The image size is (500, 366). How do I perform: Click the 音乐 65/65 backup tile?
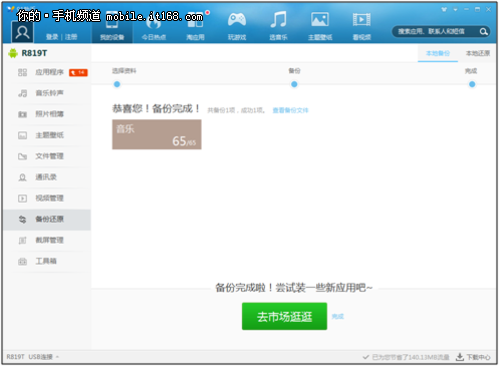tap(157, 135)
